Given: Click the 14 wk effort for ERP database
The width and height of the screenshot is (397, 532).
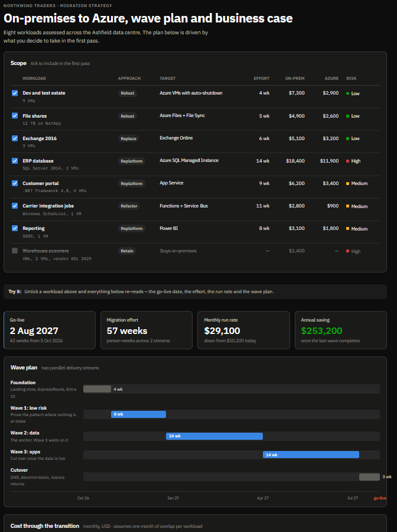Looking at the screenshot, I should click(x=263, y=161).
